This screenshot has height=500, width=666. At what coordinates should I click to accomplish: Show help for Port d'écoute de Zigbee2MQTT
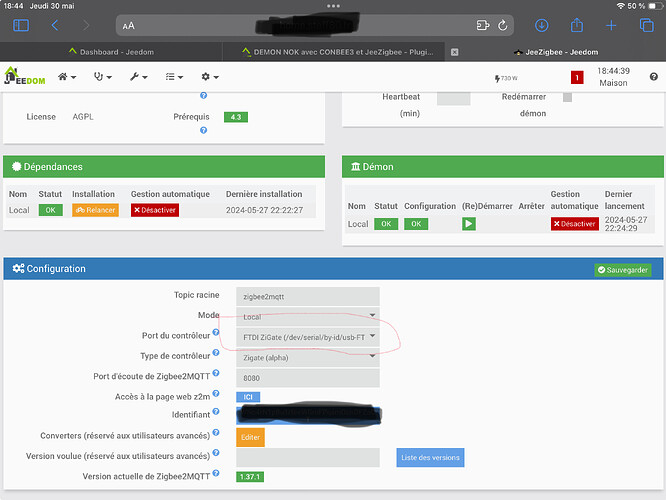point(216,373)
